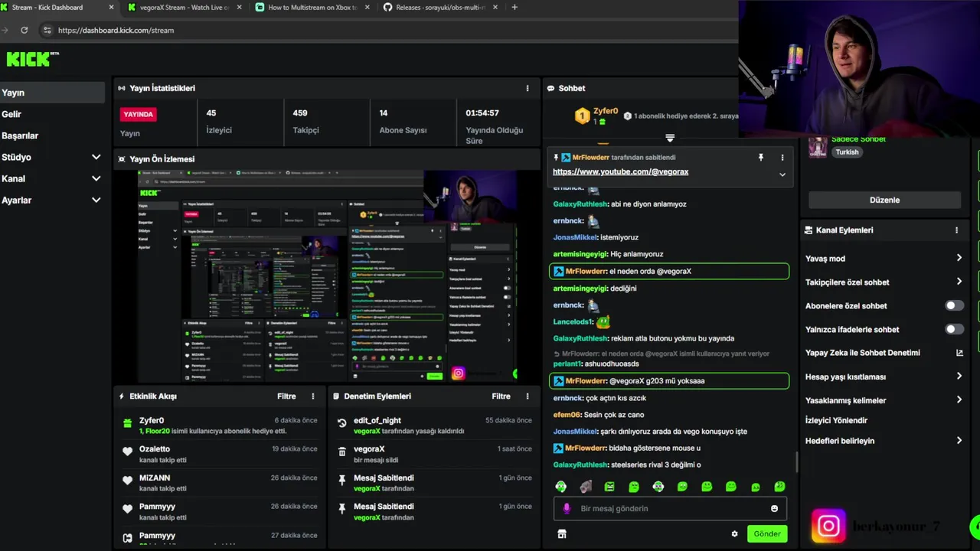
Task: Open the youtube.com/@vegorax pinned link
Action: (620, 171)
